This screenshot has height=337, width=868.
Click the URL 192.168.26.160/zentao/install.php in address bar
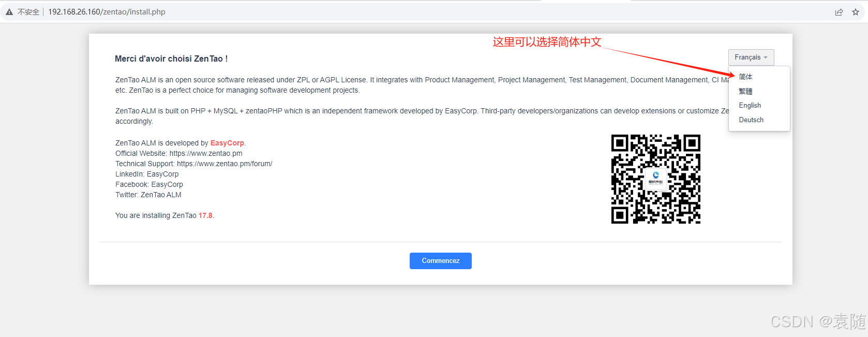click(107, 12)
